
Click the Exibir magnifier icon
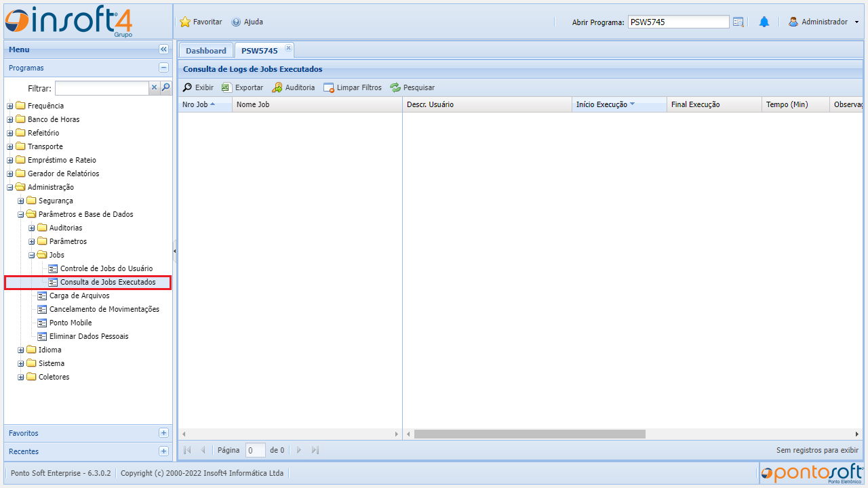pos(188,87)
